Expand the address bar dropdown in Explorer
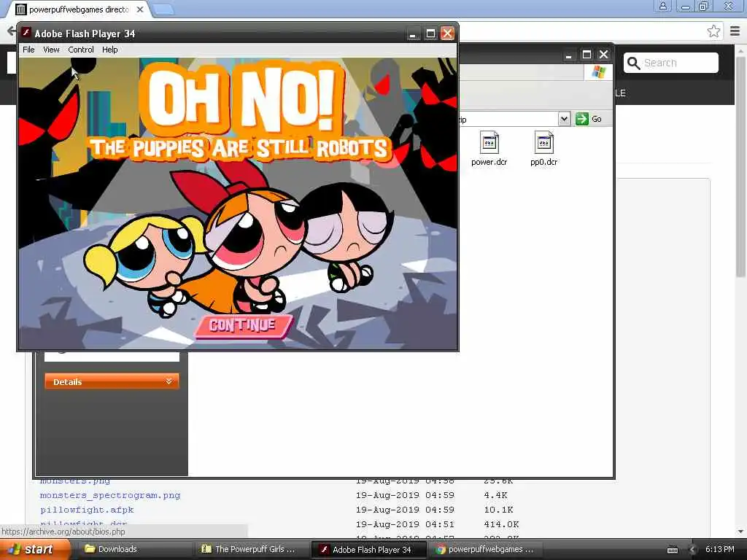The width and height of the screenshot is (747, 560). click(564, 119)
